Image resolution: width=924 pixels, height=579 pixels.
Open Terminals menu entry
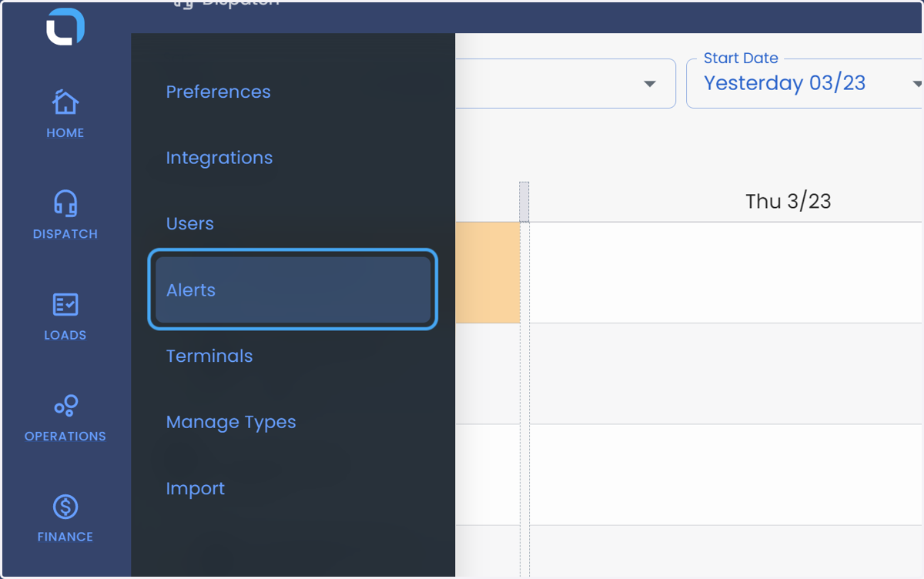(x=209, y=356)
